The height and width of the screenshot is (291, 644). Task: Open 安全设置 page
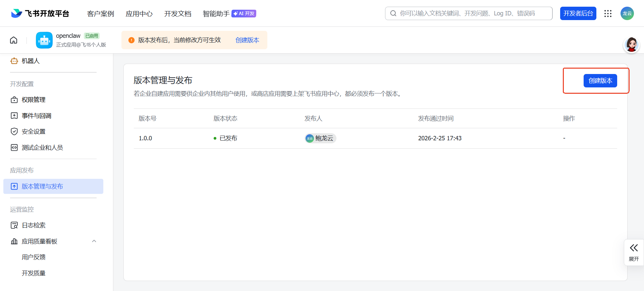click(x=34, y=132)
